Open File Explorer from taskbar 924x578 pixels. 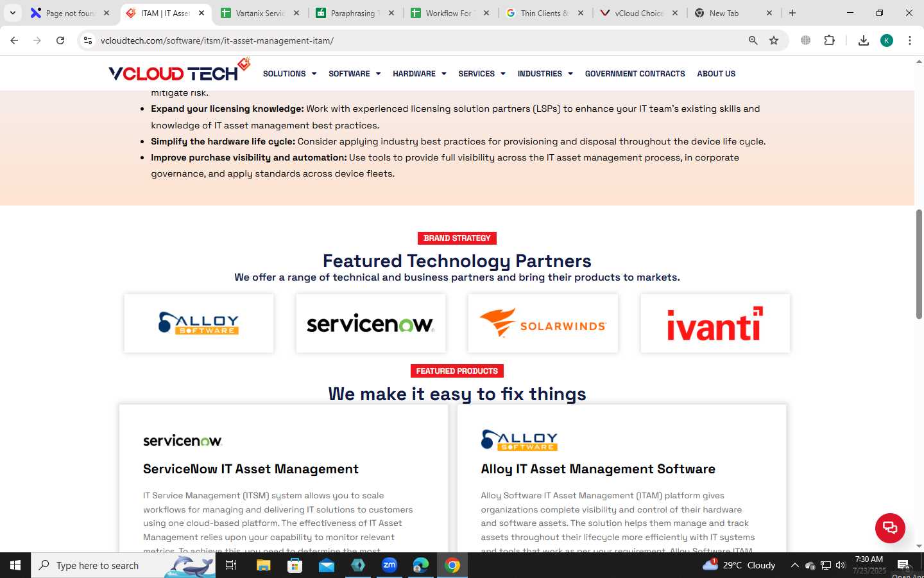click(x=263, y=565)
